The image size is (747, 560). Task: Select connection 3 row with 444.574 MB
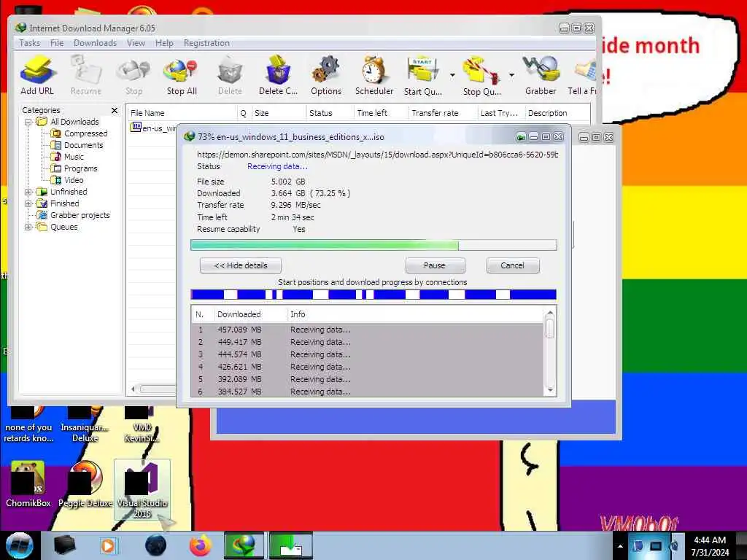[368, 354]
